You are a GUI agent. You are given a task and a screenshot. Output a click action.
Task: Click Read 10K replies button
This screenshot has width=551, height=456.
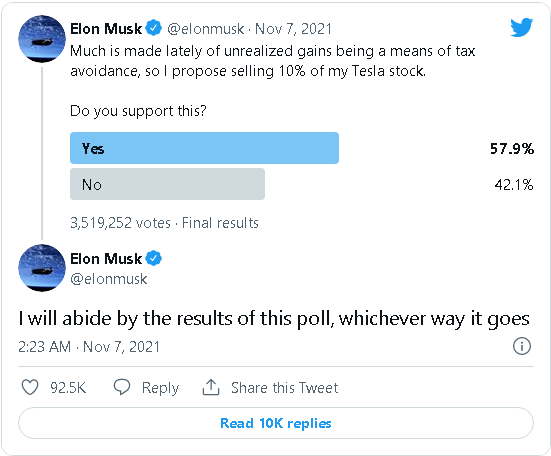tap(276, 423)
